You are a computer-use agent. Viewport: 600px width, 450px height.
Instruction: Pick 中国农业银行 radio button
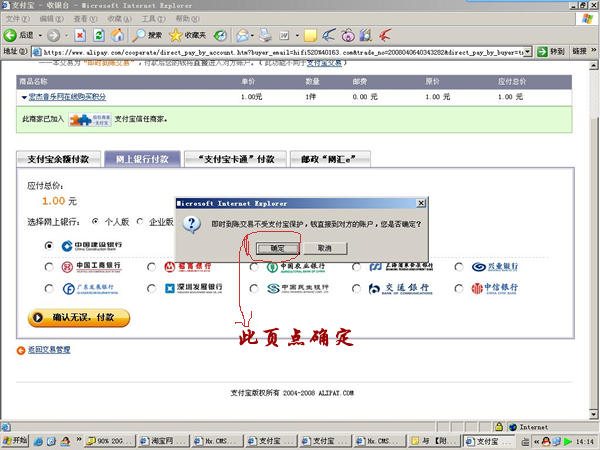point(254,267)
